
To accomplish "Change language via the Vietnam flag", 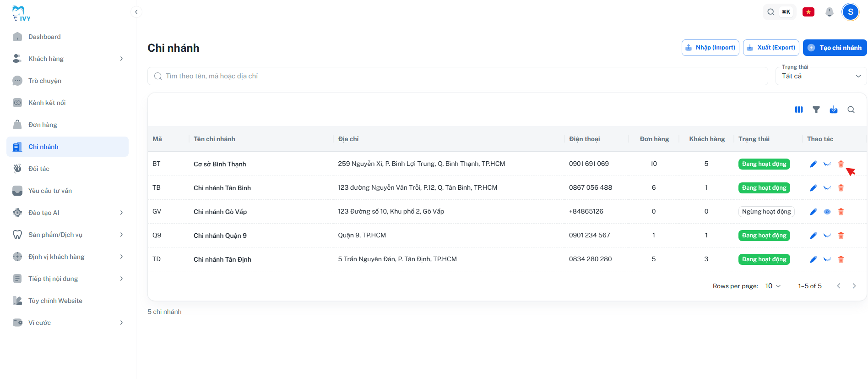I will pos(808,12).
